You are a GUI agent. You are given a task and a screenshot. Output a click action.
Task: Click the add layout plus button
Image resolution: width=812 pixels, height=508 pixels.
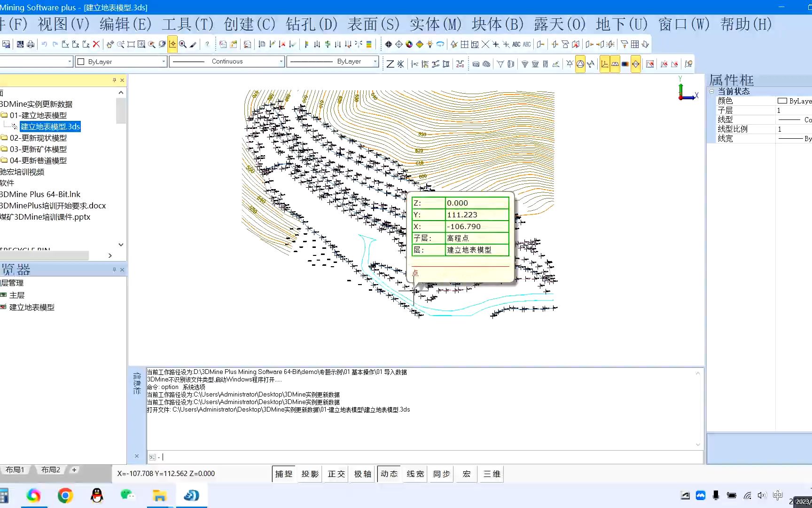(x=74, y=470)
